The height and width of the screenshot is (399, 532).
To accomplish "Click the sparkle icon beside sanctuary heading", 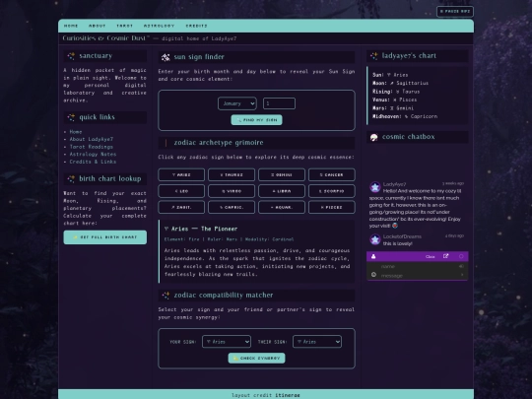I will pos(71,56).
